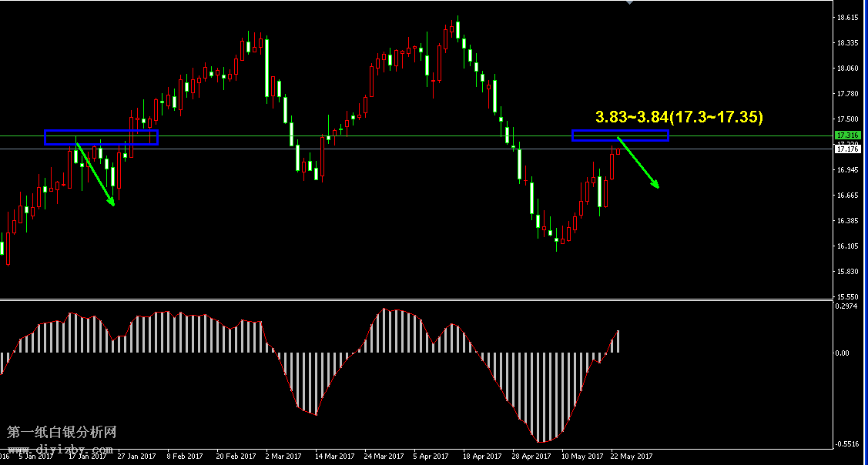Click the white 17.176 current price tag
The height and width of the screenshot is (465, 868).
pyautogui.click(x=848, y=150)
